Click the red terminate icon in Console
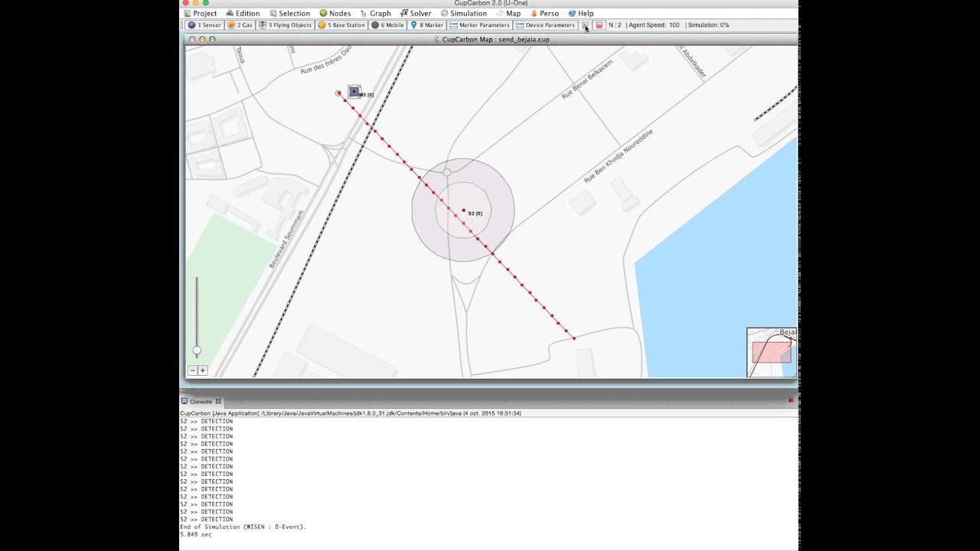Viewport: 980px width, 551px height. 790,400
